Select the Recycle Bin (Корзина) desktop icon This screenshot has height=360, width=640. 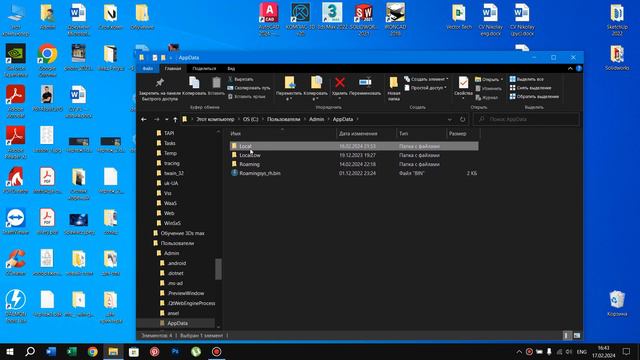[617, 303]
